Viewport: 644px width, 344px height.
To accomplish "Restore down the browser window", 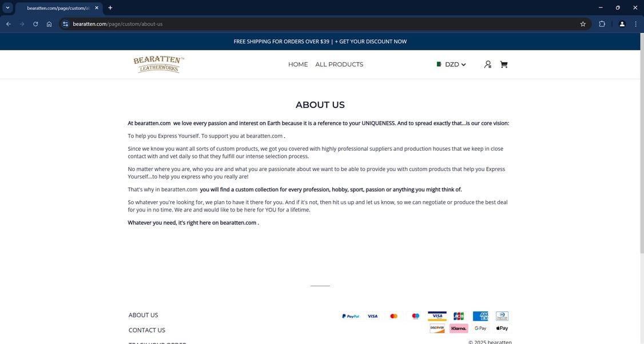I will pyautogui.click(x=618, y=8).
